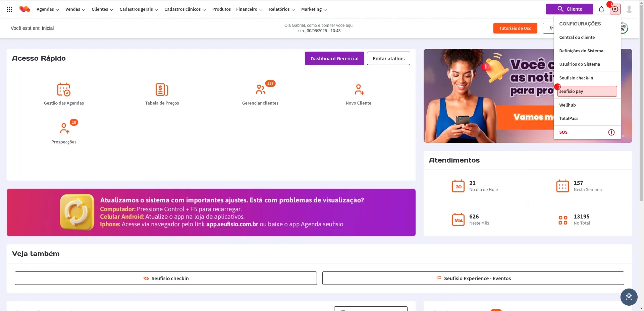Image resolution: width=644 pixels, height=311 pixels.
Task: Open the user profile avatar
Action: click(x=629, y=9)
